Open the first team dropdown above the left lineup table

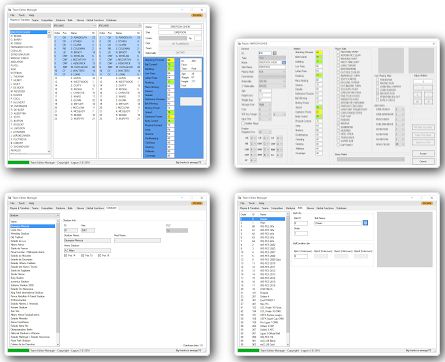click(x=75, y=26)
